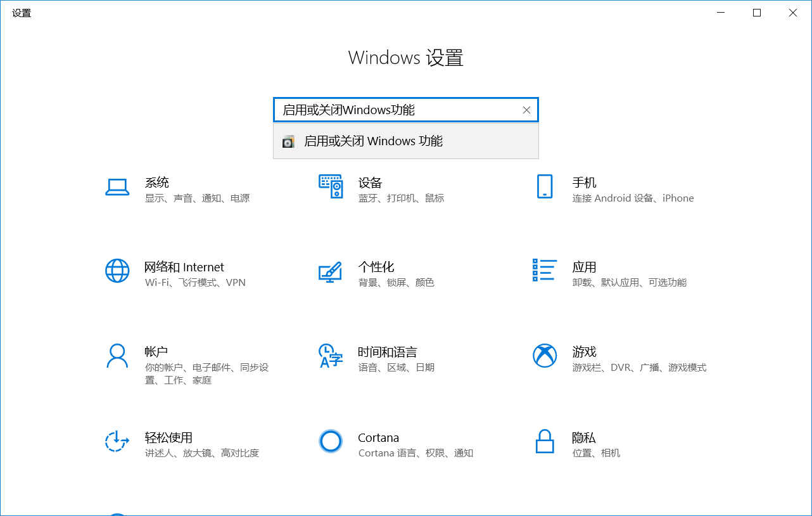Open the 个性化 paintbrush icon
812x516 pixels.
[330, 271]
